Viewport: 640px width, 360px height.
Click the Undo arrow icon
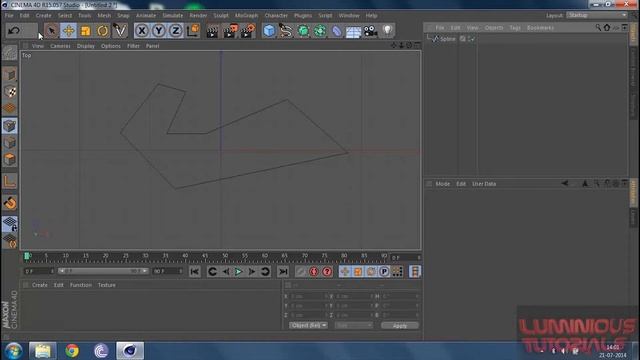coord(14,31)
